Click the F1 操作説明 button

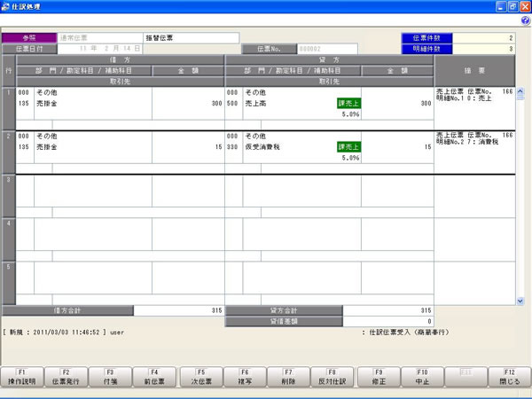[22, 377]
